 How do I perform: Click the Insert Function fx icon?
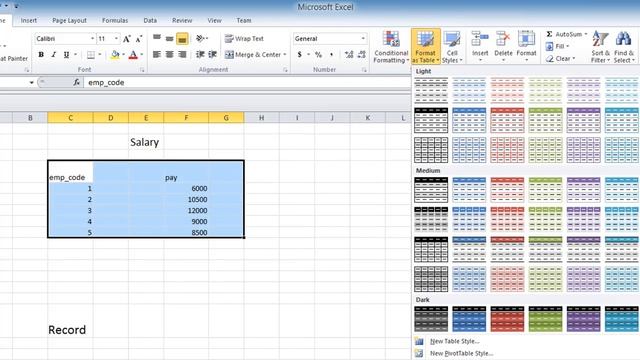click(76, 82)
